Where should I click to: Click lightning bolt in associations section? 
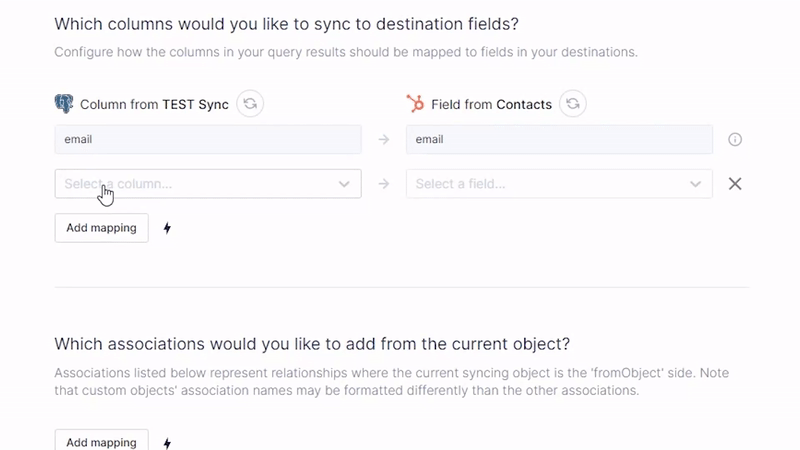tap(167, 443)
